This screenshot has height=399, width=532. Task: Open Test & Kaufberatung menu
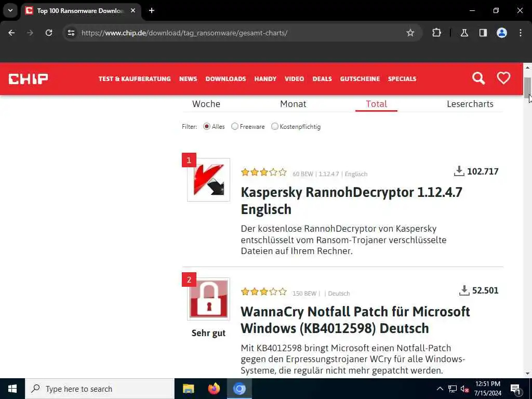click(x=135, y=79)
